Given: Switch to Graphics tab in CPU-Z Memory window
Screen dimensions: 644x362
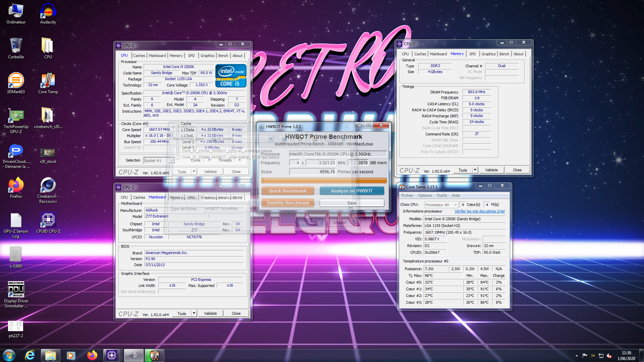Looking at the screenshot, I should coord(488,54).
